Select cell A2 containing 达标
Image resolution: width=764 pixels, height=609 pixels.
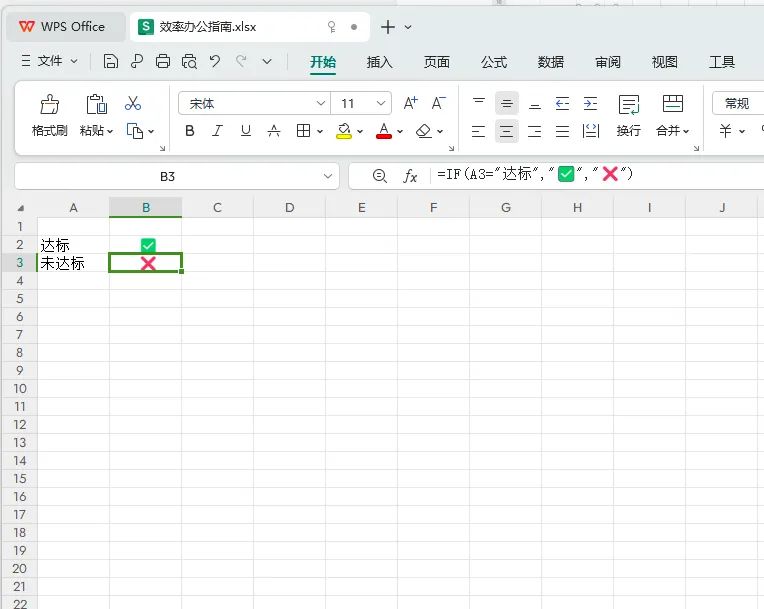click(73, 245)
